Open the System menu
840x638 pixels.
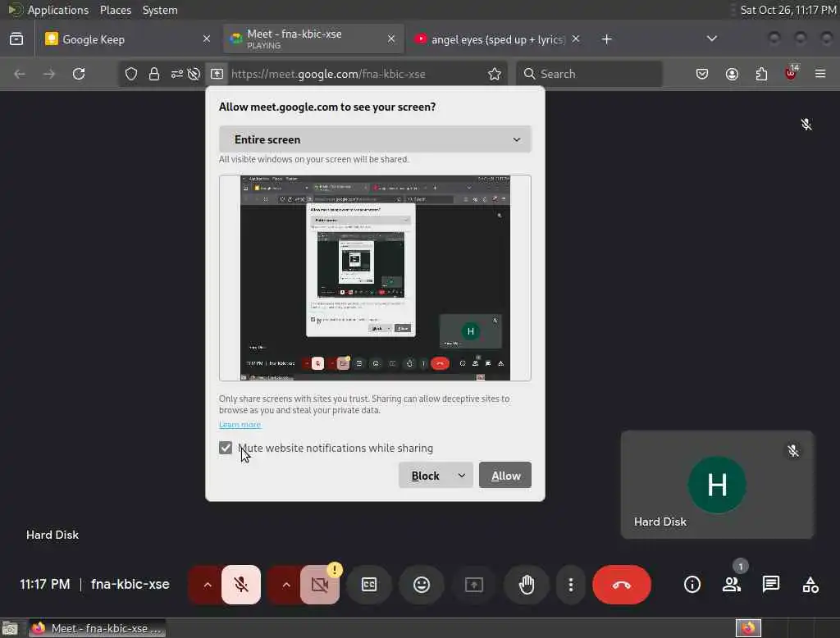(x=160, y=10)
